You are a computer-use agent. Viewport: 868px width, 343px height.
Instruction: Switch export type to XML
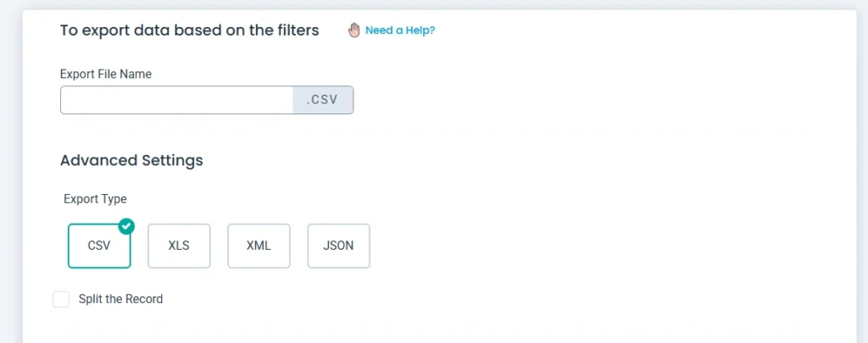259,246
